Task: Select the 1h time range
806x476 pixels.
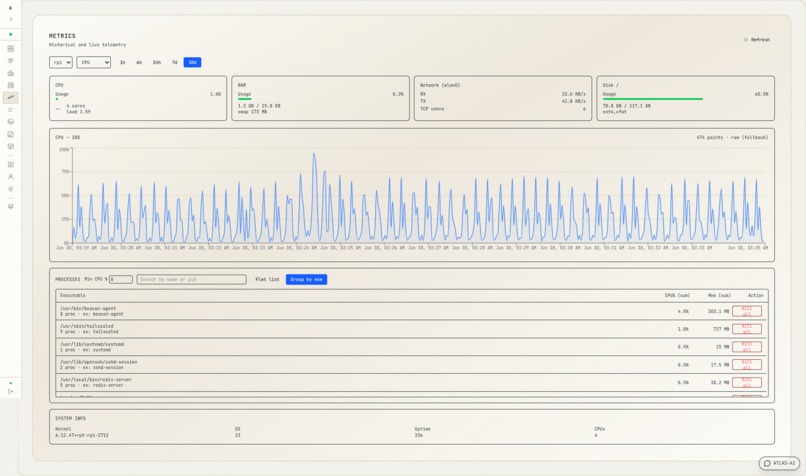Action: pyautogui.click(x=122, y=62)
